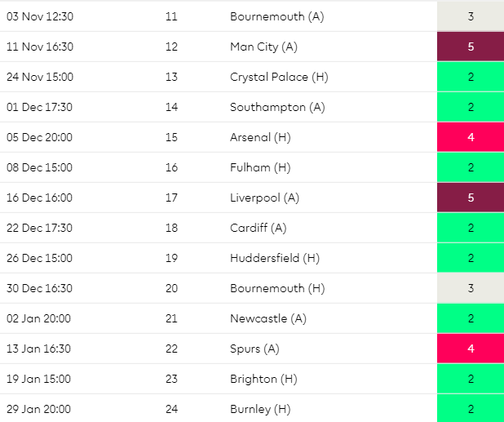Click the green difficulty 2 cell for Cardiff
The image size is (504, 422).
click(471, 228)
